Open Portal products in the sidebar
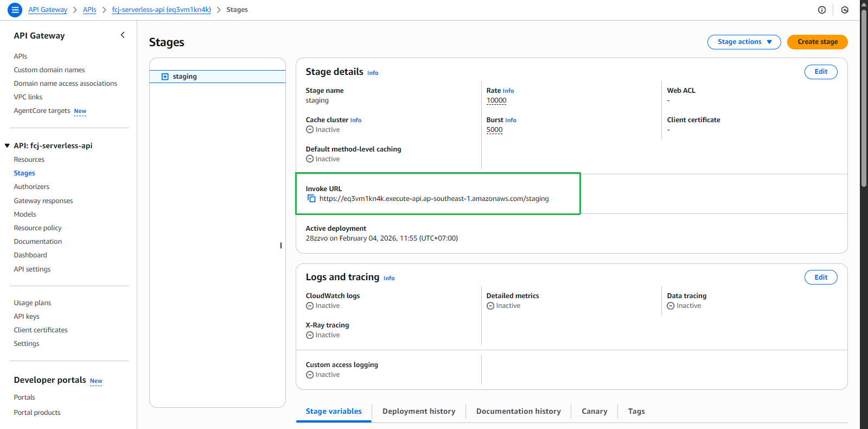 (37, 413)
